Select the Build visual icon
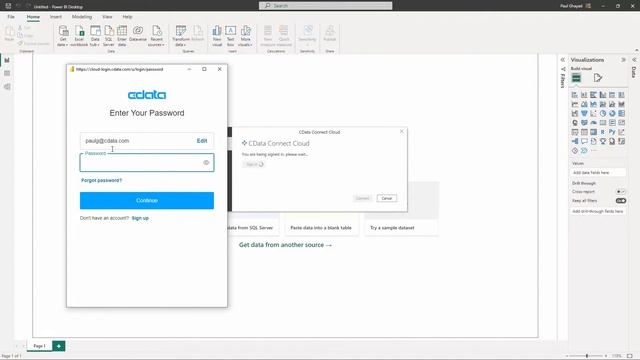This screenshot has height=360, width=640. [576, 78]
